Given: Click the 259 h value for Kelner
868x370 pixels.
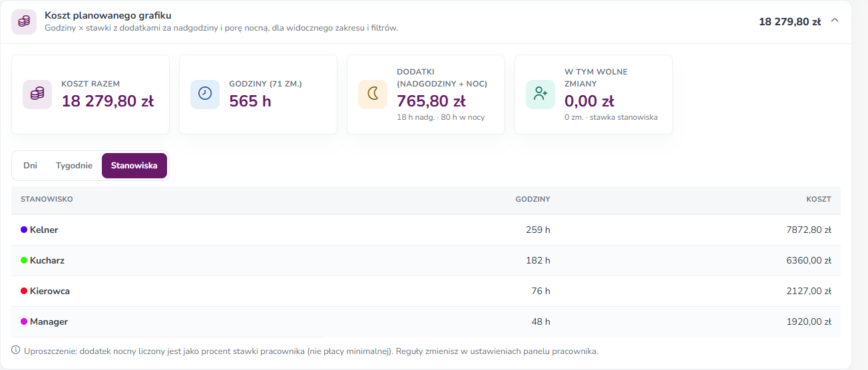Looking at the screenshot, I should click(x=538, y=230).
